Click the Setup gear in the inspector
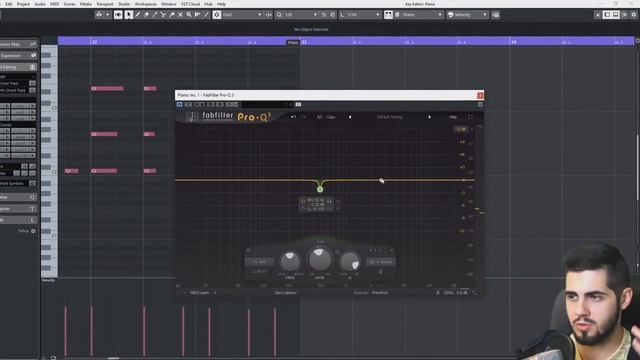Image resolution: width=640 pixels, height=360 pixels. click(33, 231)
